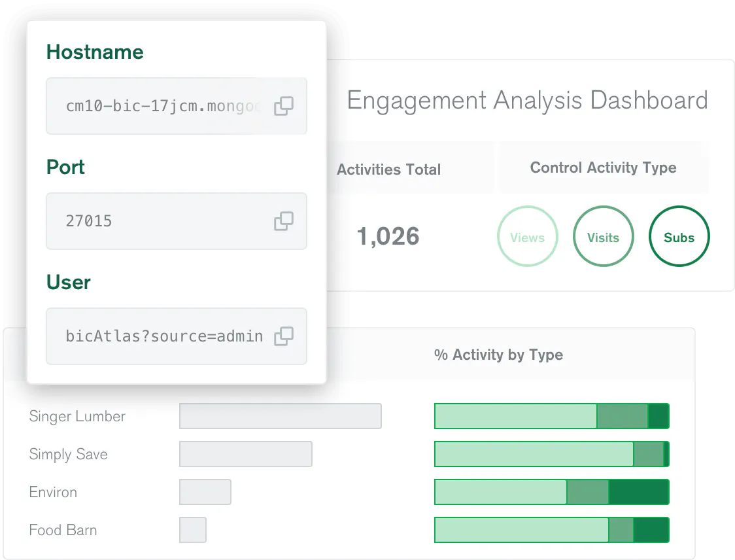The width and height of the screenshot is (735, 560).
Task: Select the Hostname text field
Action: (163, 106)
